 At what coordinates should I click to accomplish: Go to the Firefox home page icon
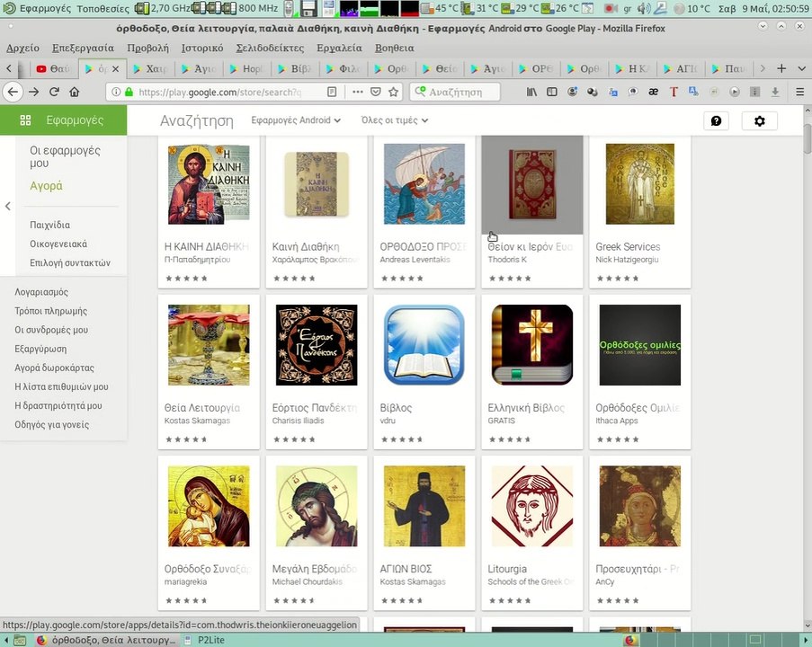coord(75,92)
